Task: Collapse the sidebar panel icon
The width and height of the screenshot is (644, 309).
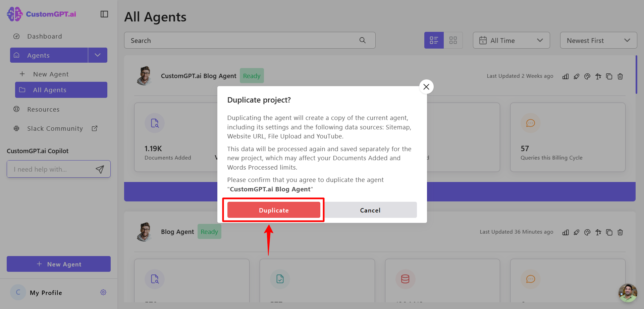Action: point(104,14)
